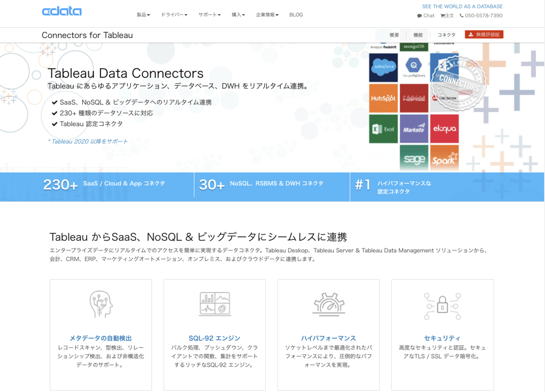Click the Spark connector tile
The height and width of the screenshot is (392, 545).
(444, 158)
